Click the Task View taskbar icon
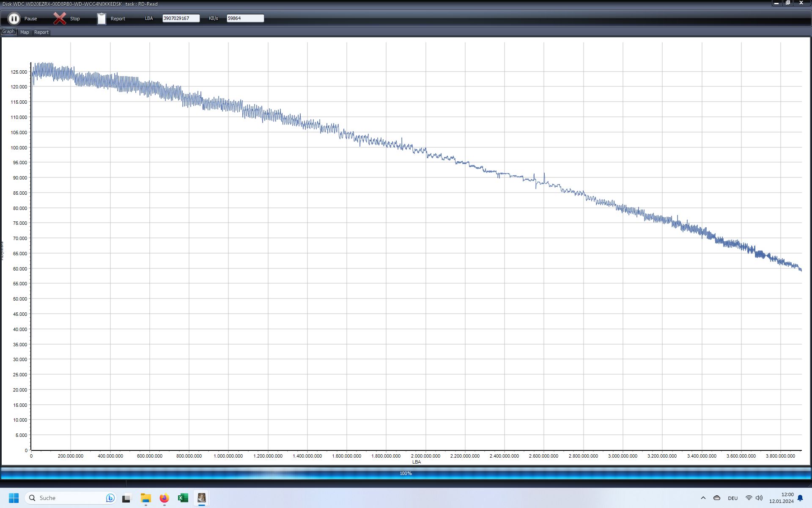The height and width of the screenshot is (508, 812). [126, 498]
